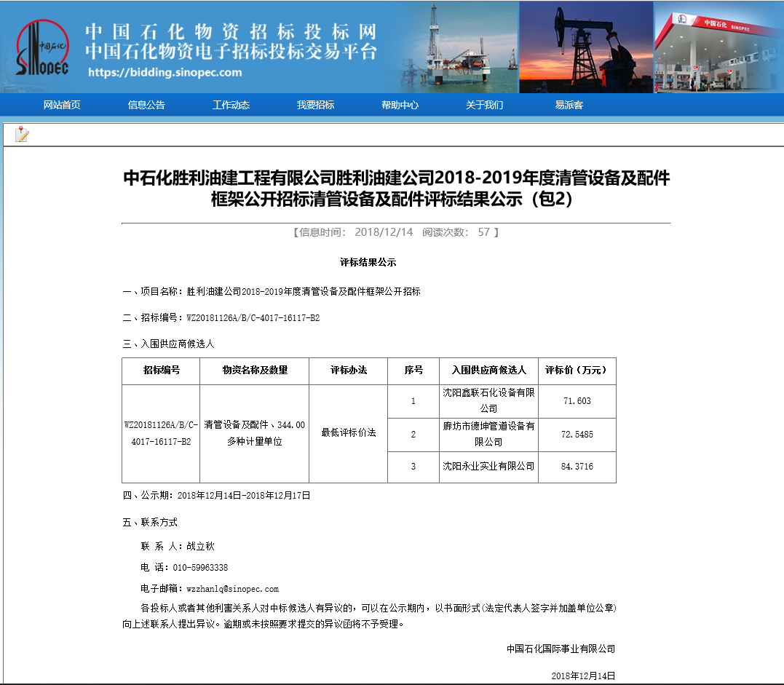Viewport: 784px width, 685px height.
Task: Click the https://bidding.sinopec.com URL in the banner
Action: tap(165, 73)
